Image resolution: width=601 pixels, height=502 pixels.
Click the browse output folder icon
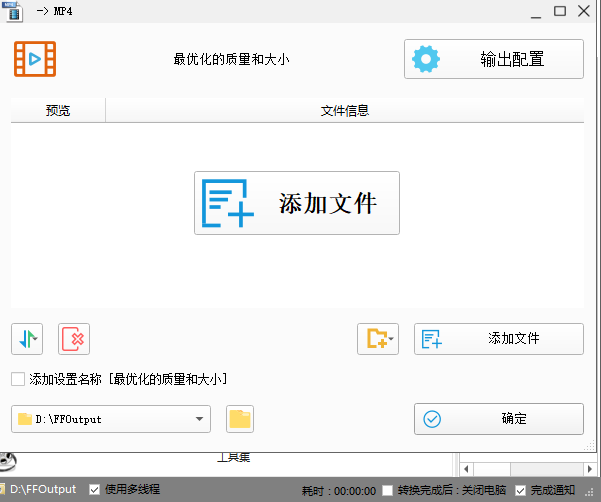point(240,419)
